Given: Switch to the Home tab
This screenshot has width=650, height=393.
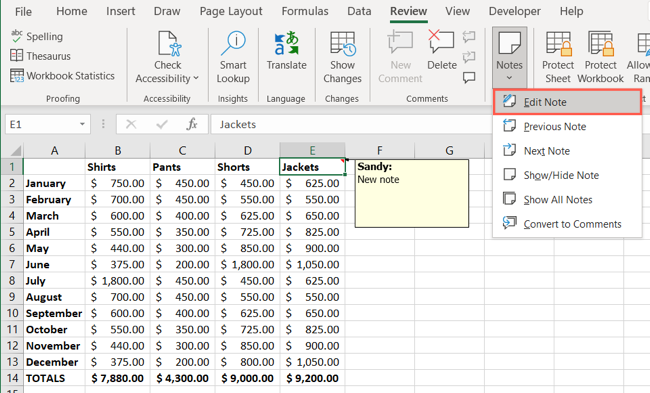Looking at the screenshot, I should (x=72, y=11).
